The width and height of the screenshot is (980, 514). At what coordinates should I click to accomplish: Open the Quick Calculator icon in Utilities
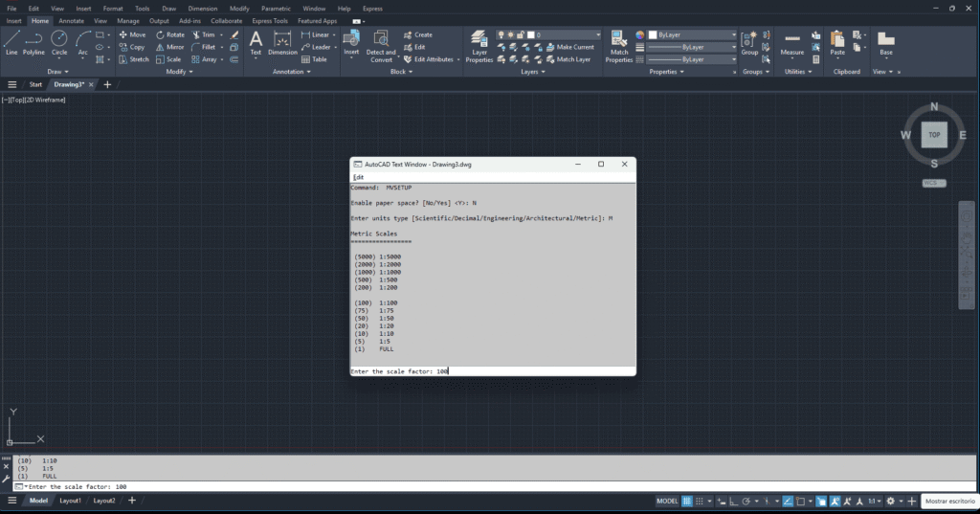(x=815, y=59)
